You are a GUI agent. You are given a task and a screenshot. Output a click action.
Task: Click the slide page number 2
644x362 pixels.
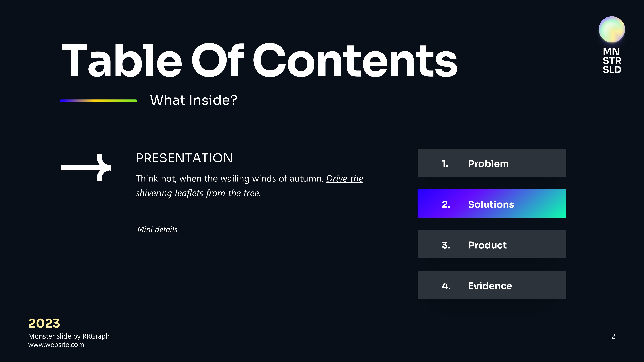613,337
